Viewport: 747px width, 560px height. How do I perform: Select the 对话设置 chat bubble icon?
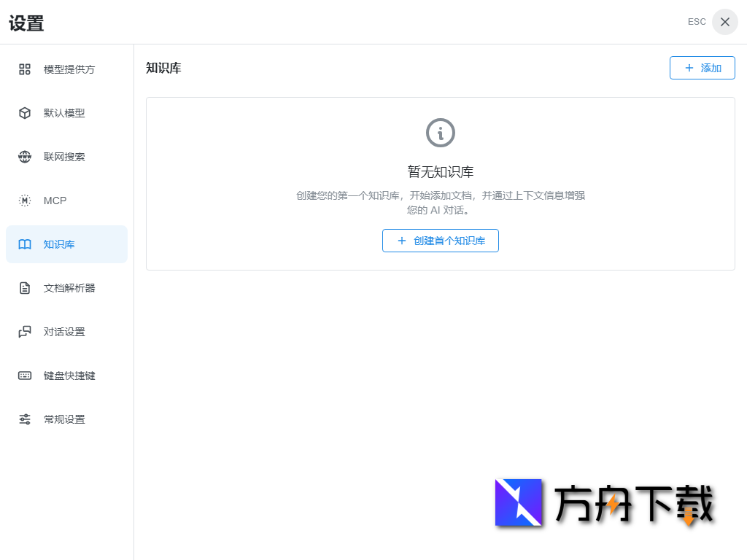[24, 332]
